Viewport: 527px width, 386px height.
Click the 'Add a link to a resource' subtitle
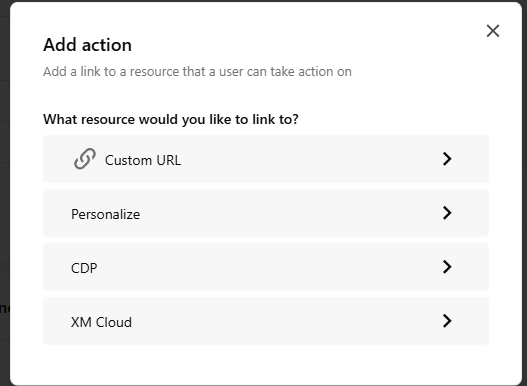[197, 72]
